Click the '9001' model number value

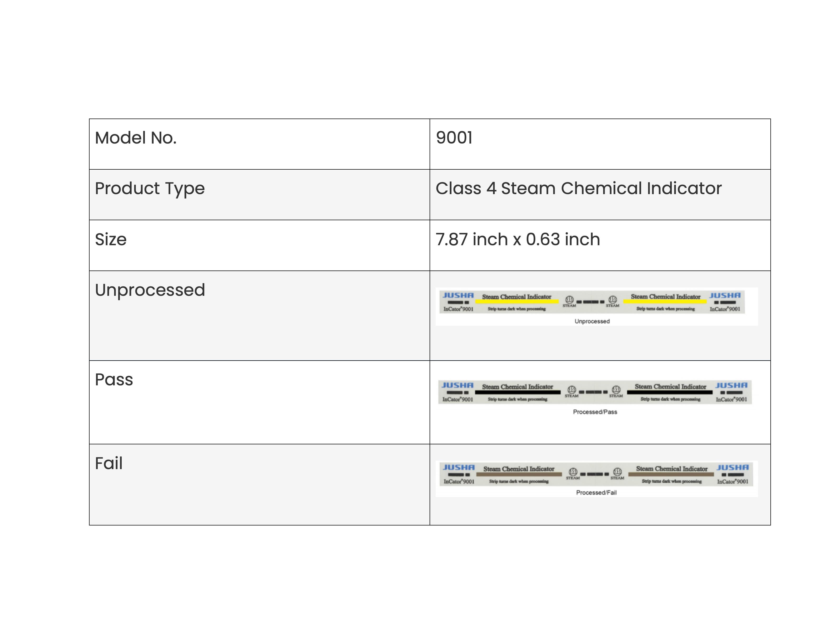point(454,138)
